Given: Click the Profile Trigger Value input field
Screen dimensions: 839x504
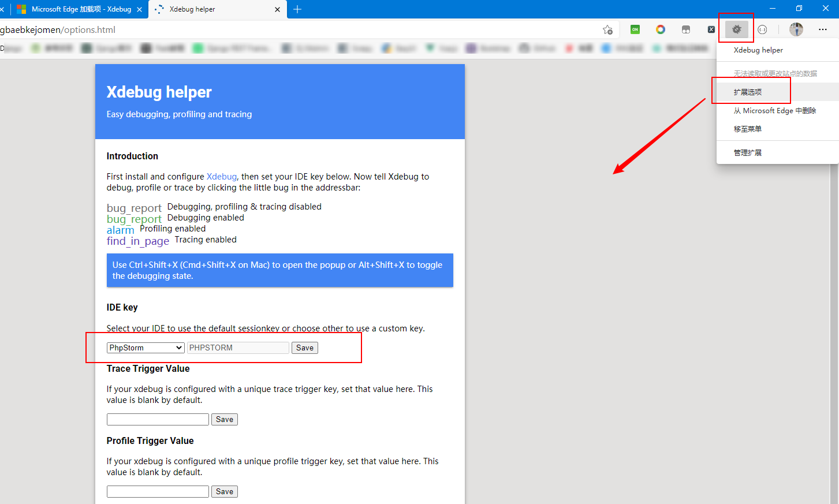Looking at the screenshot, I should click(158, 491).
